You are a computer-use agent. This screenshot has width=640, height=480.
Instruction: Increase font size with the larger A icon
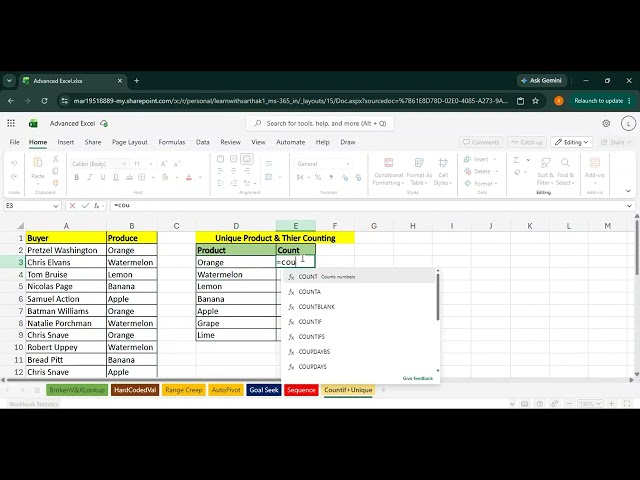click(x=164, y=164)
